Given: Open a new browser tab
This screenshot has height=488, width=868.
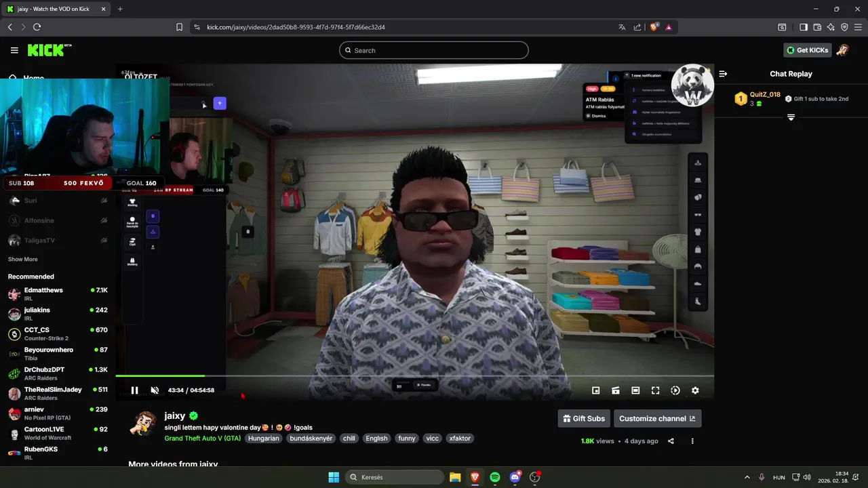Looking at the screenshot, I should tap(120, 9).
